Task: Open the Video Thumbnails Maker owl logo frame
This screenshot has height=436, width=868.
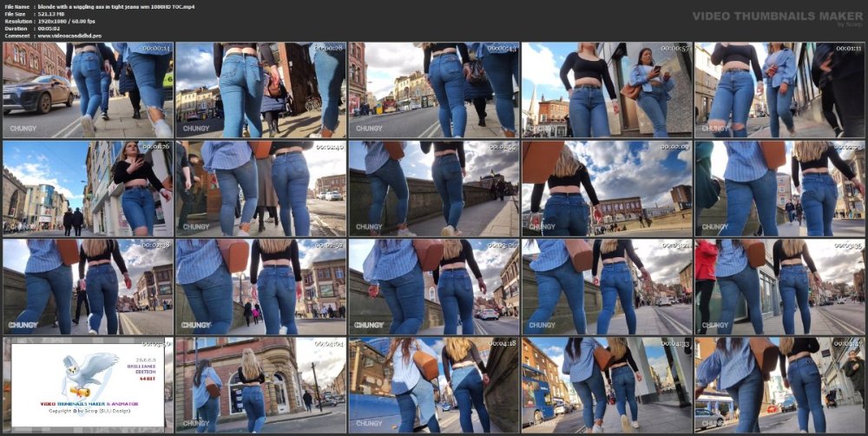Action: (x=88, y=385)
